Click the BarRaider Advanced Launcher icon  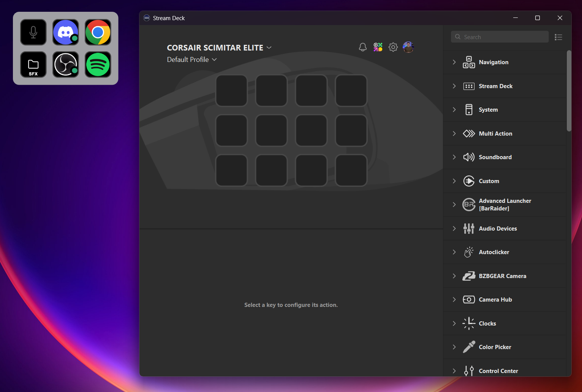pos(469,205)
